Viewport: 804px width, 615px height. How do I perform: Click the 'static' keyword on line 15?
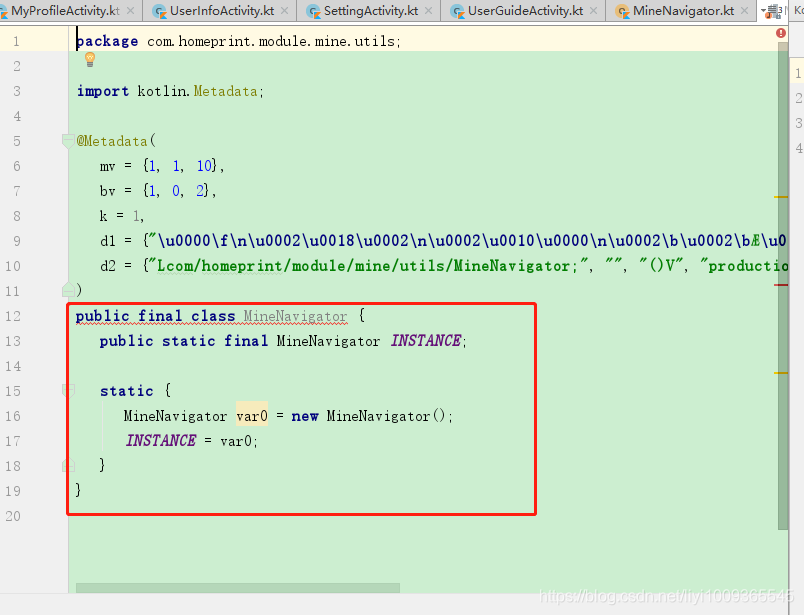127,391
